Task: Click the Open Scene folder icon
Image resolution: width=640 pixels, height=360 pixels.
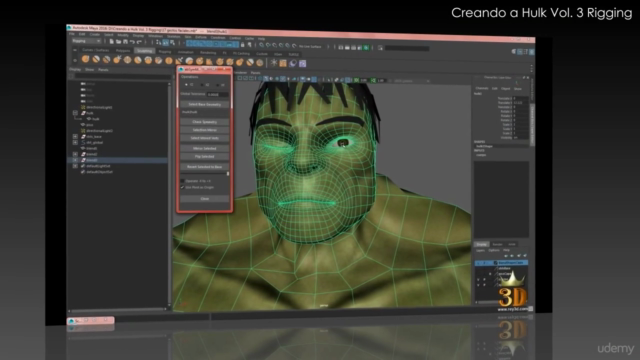Action: [118, 42]
